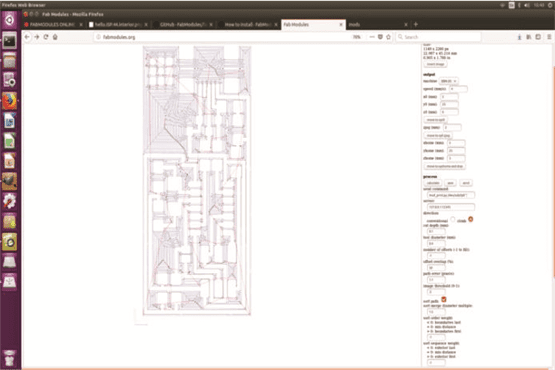Screen dimensions: 555x370
Task: Open the Pocket shield icon in address bar
Action: click(380, 37)
